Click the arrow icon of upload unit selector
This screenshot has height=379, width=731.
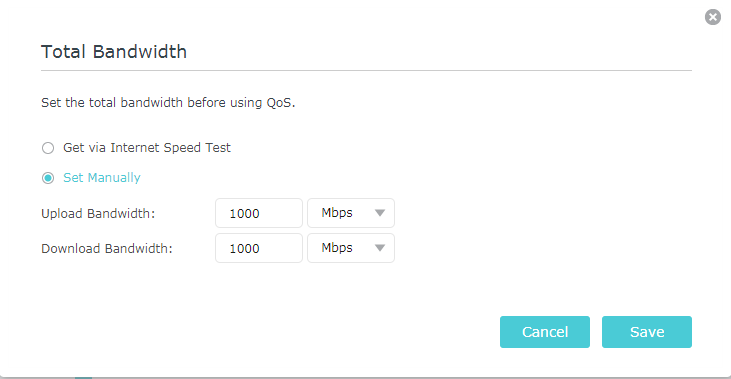[x=380, y=213]
